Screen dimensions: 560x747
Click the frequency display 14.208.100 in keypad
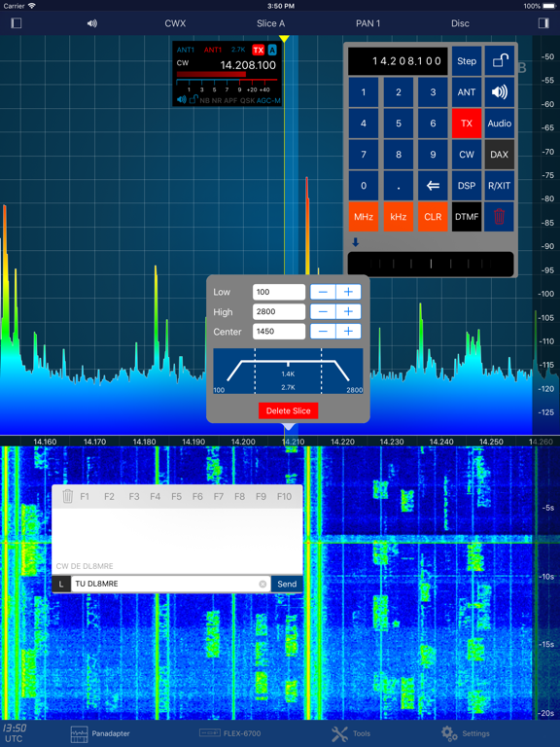tap(398, 61)
